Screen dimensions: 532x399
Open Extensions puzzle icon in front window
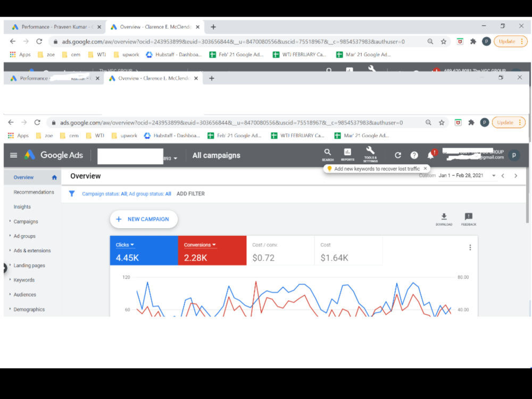471,122
